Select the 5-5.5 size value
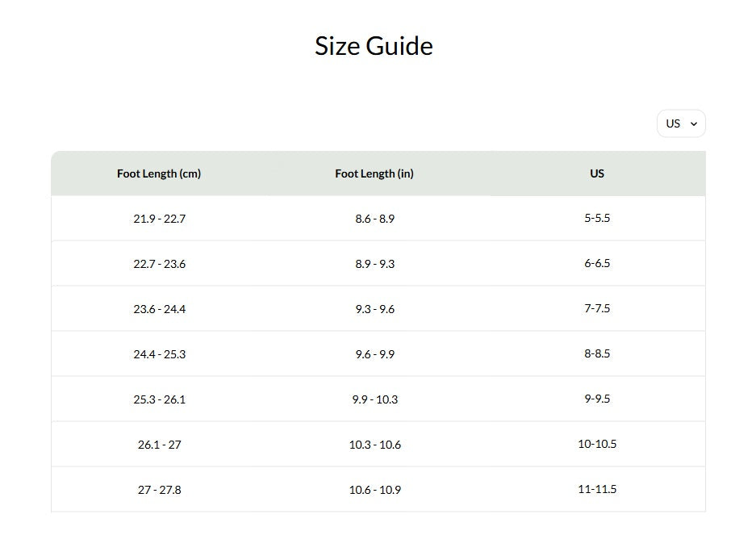This screenshot has height=556, width=756. click(x=596, y=218)
